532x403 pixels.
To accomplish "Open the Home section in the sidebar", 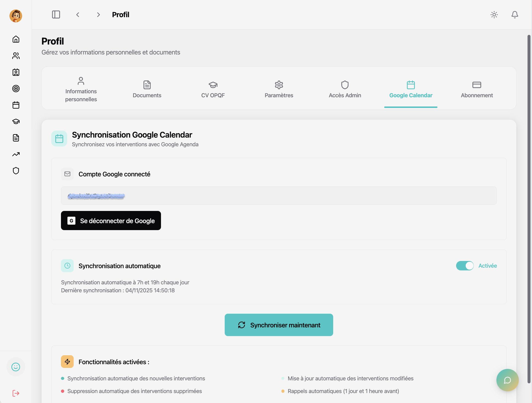I will point(16,39).
